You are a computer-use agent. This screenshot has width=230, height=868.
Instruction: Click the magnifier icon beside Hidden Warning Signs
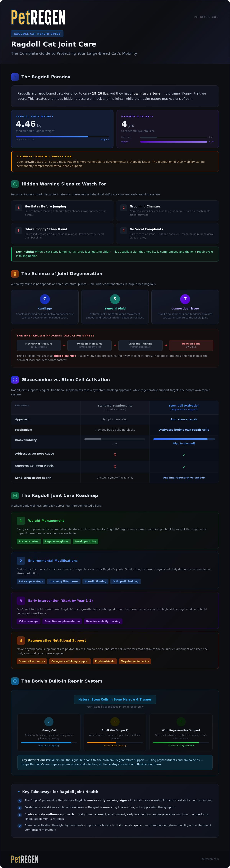coord(15,184)
